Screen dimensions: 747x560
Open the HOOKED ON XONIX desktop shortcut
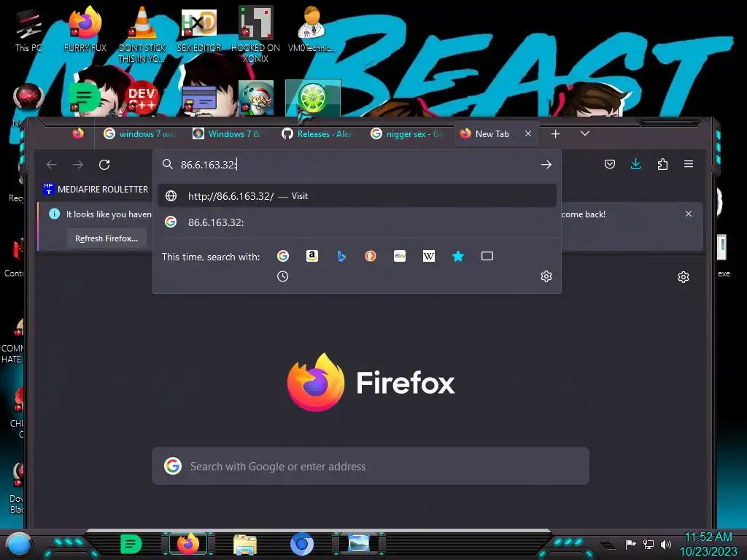coord(255,35)
